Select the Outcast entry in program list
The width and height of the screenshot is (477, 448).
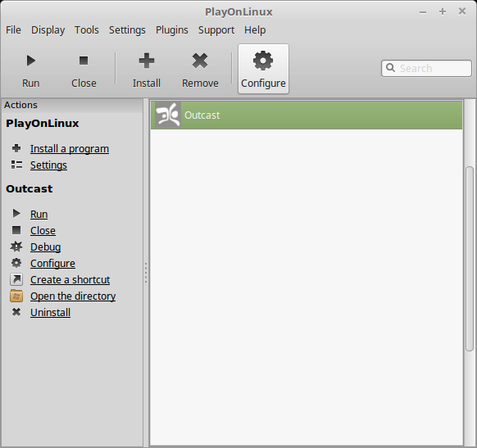[x=307, y=115]
